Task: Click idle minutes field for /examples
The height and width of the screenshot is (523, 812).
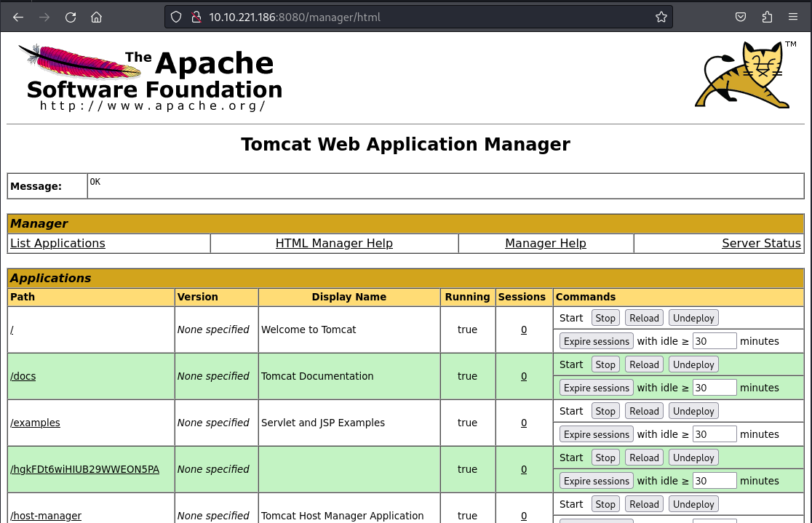Action: 714,434
